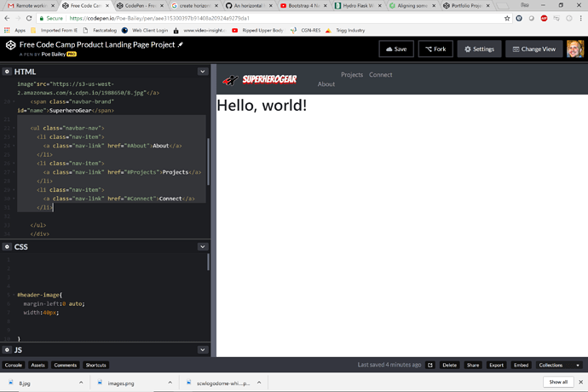Viewport: 588px width, 392px height.
Task: Open www.video-insight bookmark
Action: pyautogui.click(x=200, y=31)
